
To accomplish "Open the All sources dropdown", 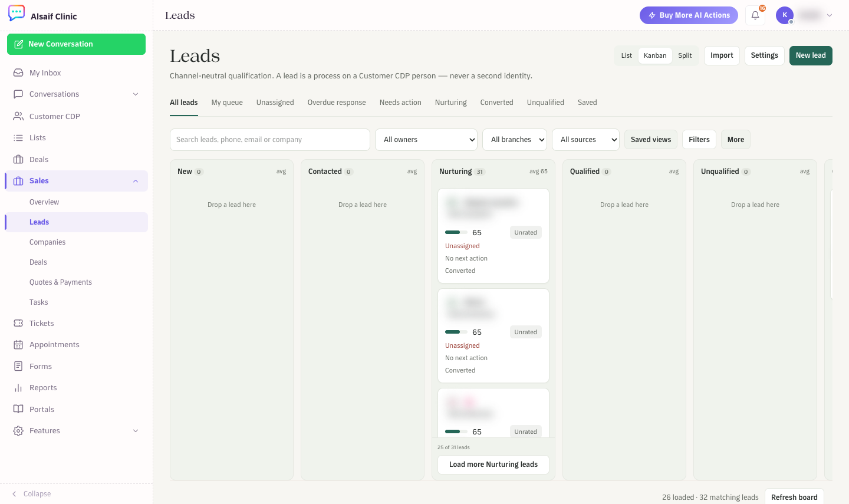I will point(585,140).
